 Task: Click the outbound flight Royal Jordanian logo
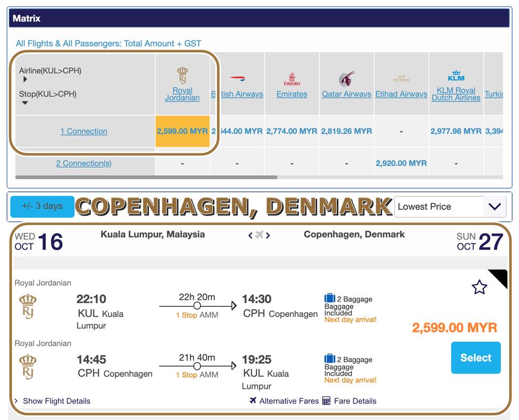[28, 306]
